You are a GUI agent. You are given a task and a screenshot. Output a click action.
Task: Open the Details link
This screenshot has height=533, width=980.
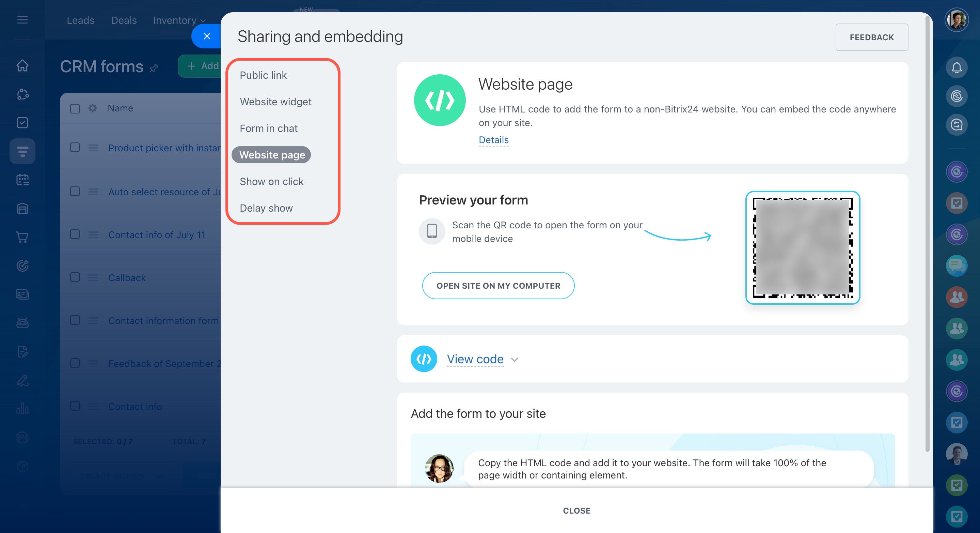493,140
